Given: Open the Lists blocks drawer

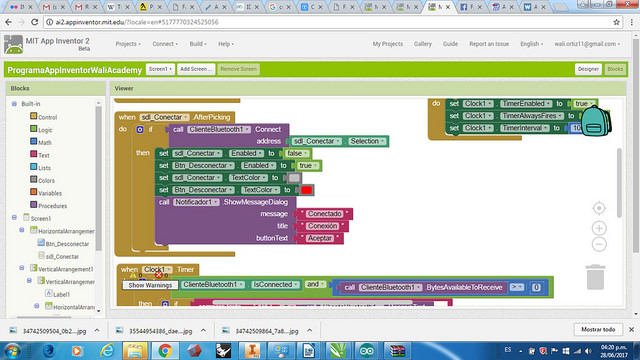Looking at the screenshot, I should pyautogui.click(x=40, y=168).
